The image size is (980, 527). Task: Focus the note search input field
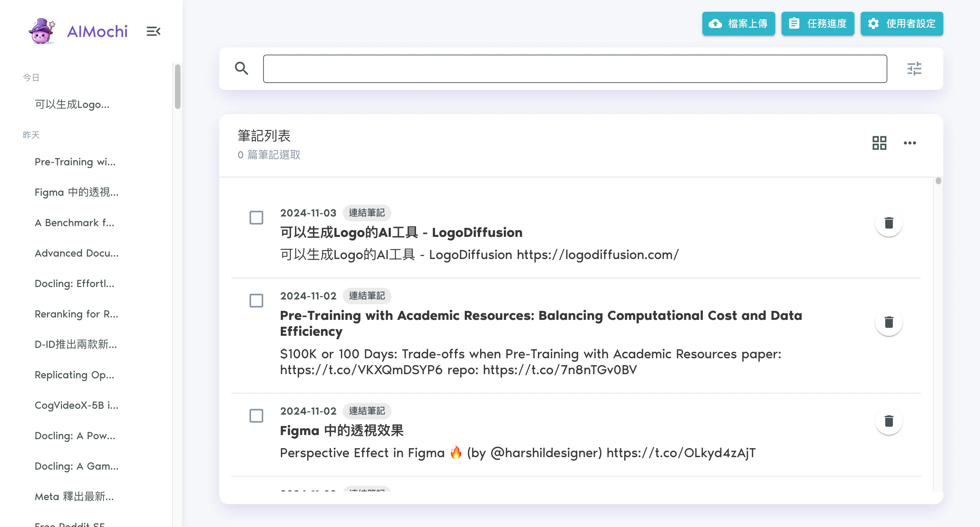point(575,68)
